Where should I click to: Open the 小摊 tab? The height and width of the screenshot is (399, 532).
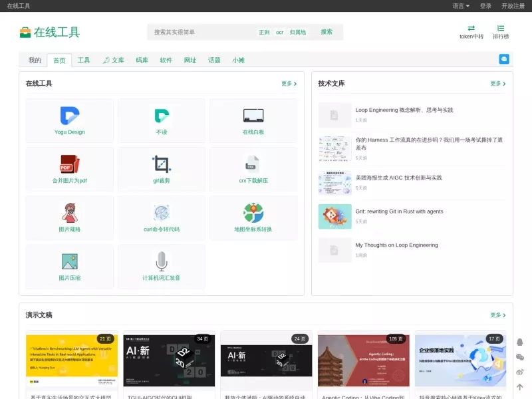pyautogui.click(x=238, y=61)
